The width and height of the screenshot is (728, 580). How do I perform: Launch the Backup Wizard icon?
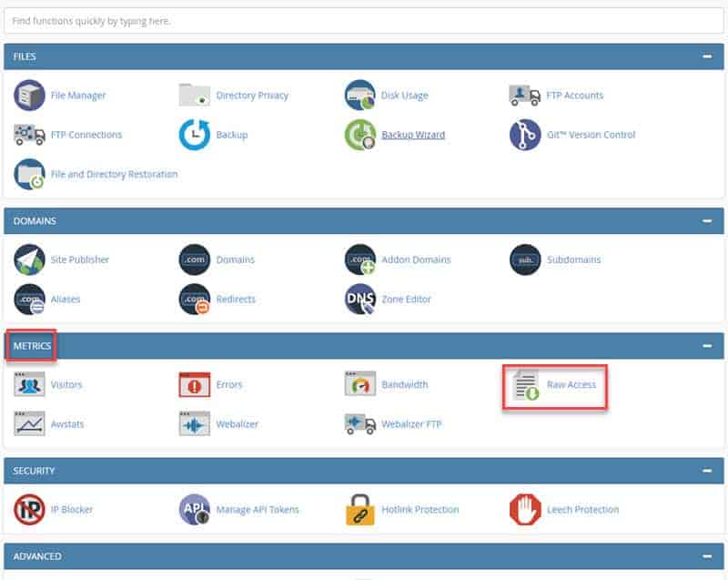[x=359, y=135]
